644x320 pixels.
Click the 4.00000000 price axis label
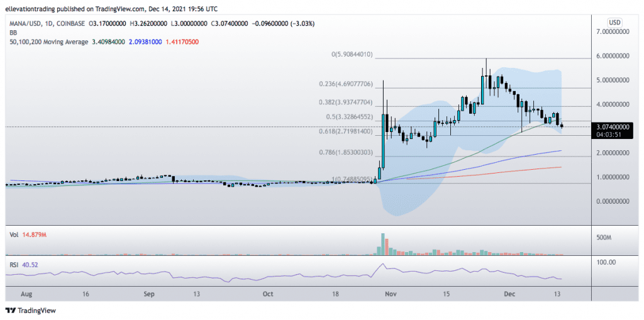pos(613,104)
